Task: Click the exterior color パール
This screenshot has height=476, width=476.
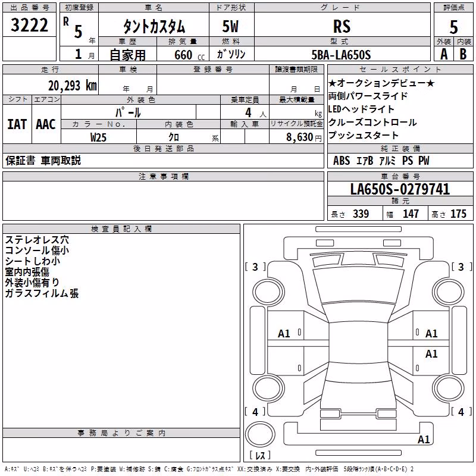Action: (x=128, y=112)
